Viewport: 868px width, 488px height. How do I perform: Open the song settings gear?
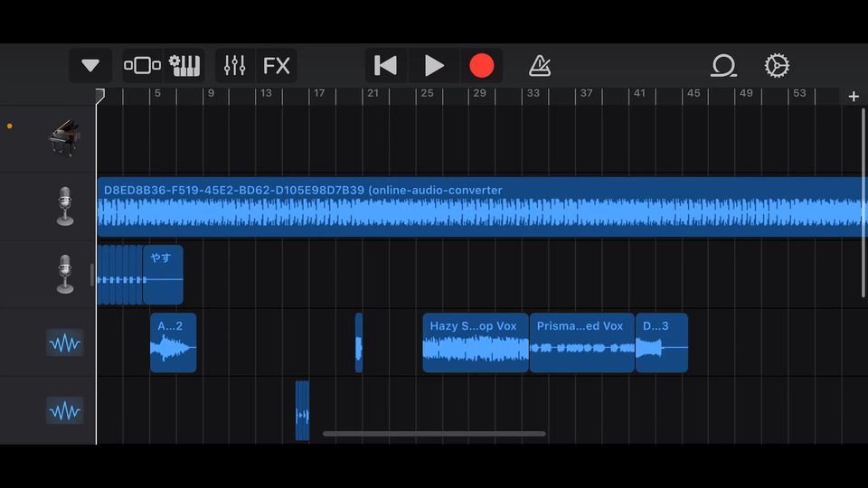(x=777, y=66)
